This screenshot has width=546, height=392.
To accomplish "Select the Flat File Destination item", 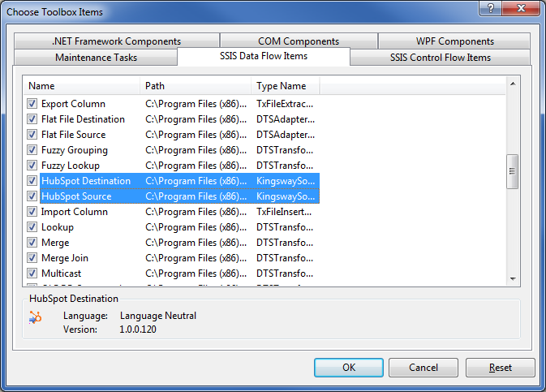I will coord(83,119).
